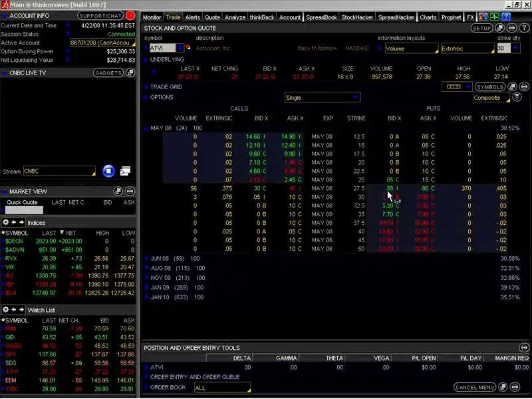This screenshot has height=399, width=532.
Task: Detach the Trade Grid section
Action: coord(512,87)
